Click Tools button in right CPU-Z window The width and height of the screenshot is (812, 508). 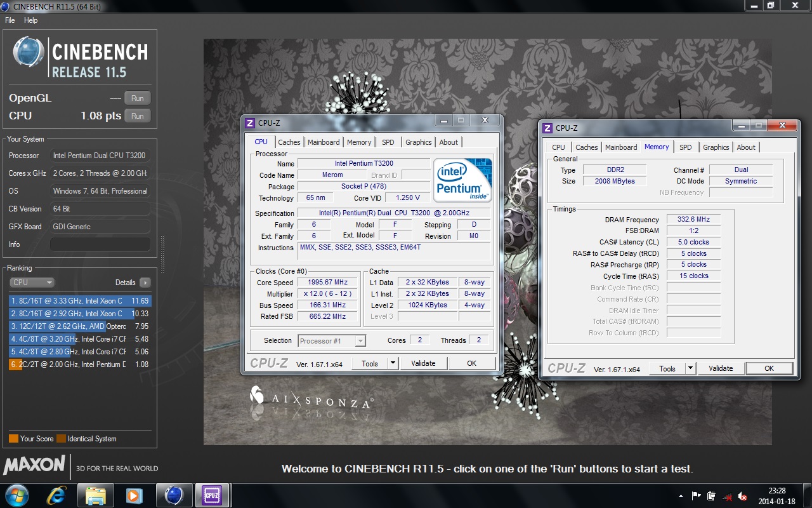667,368
